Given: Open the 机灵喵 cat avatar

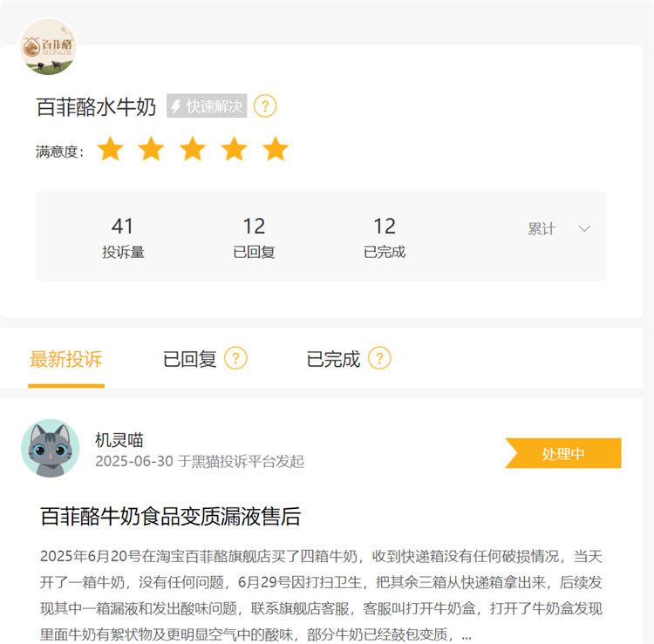Looking at the screenshot, I should tap(51, 448).
